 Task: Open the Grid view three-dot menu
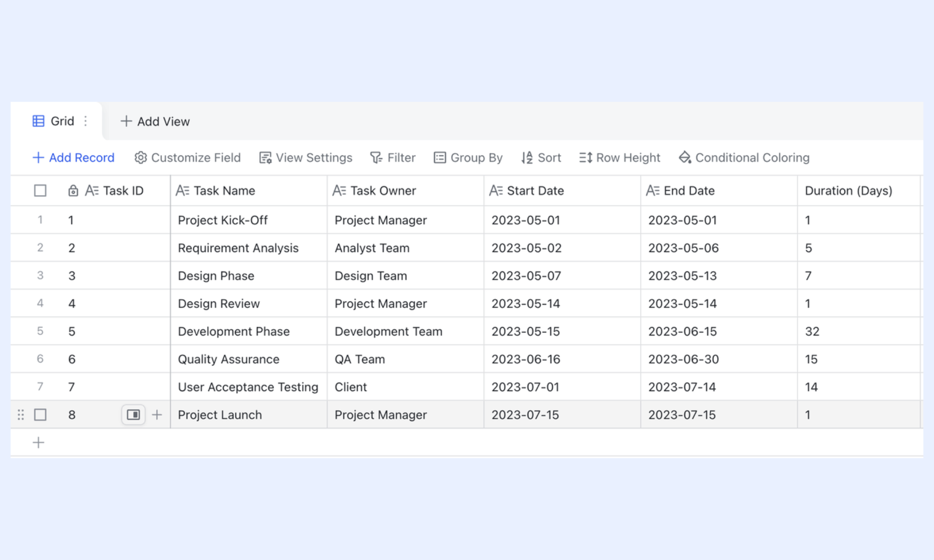(x=85, y=121)
